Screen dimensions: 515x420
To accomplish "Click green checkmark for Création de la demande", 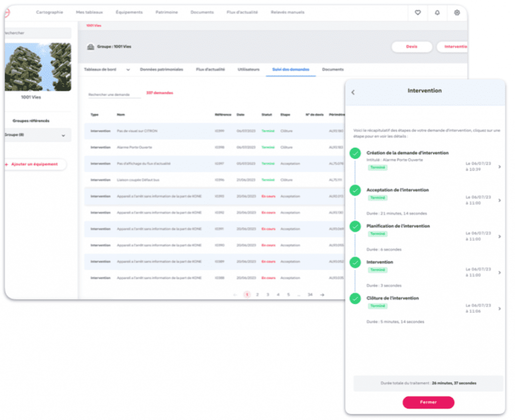I will [356, 154].
